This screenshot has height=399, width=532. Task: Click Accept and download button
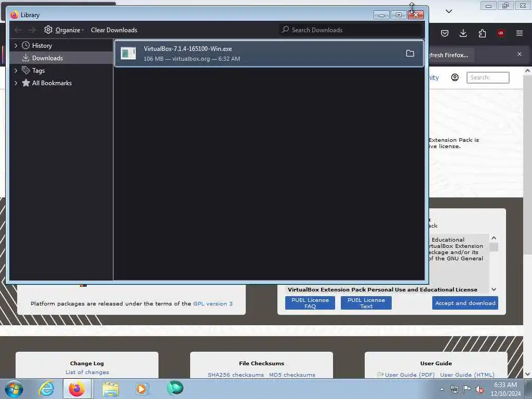[465, 303]
